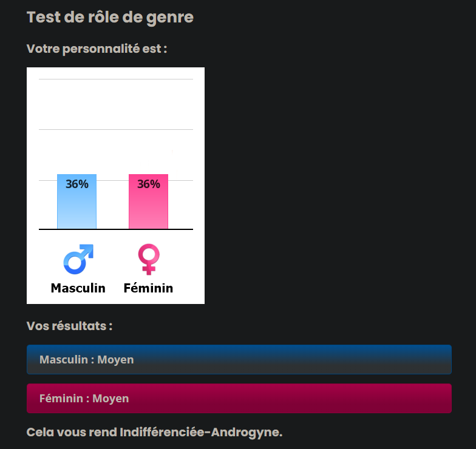Click the middle gridline of the chart
The height and width of the screenshot is (449, 476).
click(x=115, y=129)
